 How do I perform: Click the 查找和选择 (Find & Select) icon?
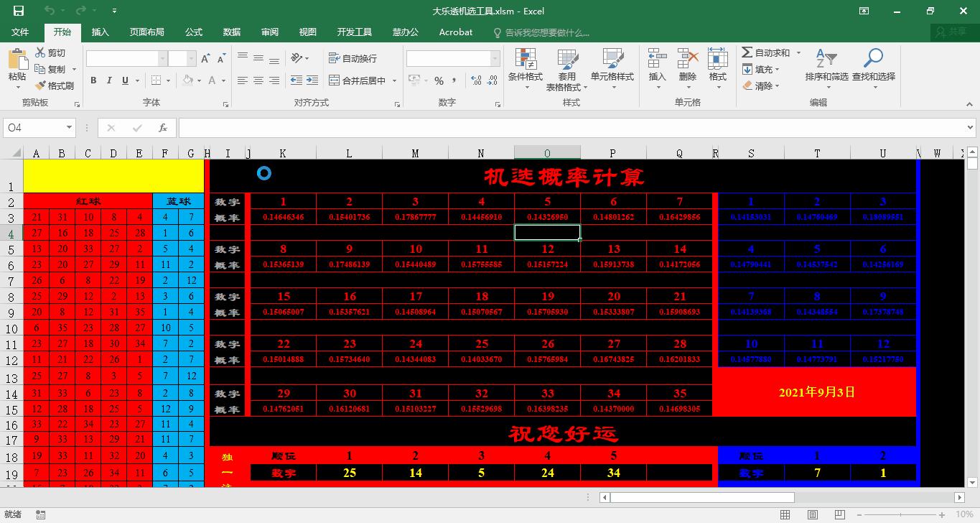coord(873,68)
